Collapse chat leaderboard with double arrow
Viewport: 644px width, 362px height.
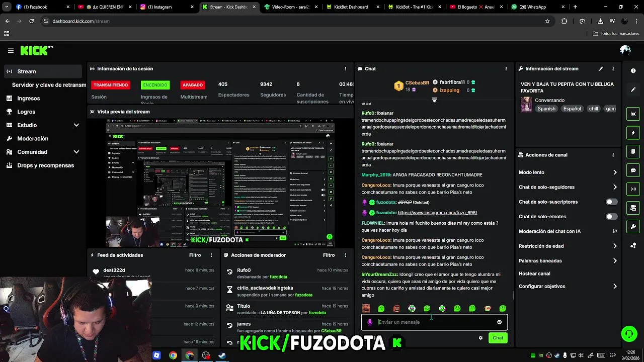(x=434, y=100)
